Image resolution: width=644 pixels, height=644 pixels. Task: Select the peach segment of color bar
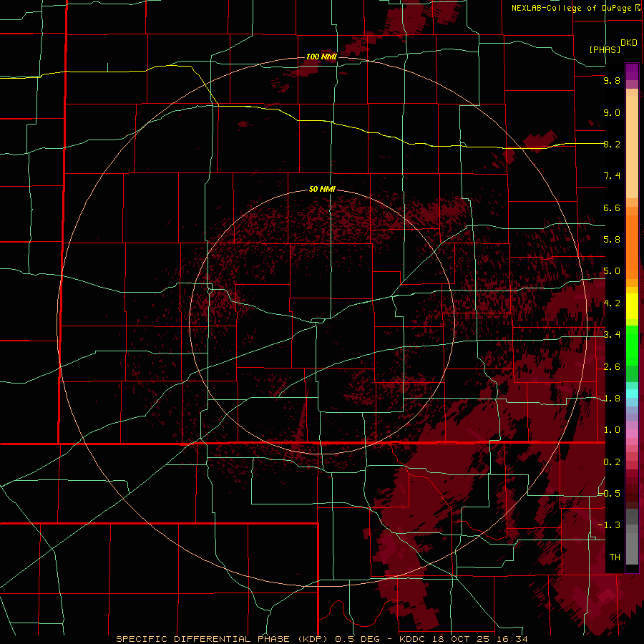click(632, 147)
